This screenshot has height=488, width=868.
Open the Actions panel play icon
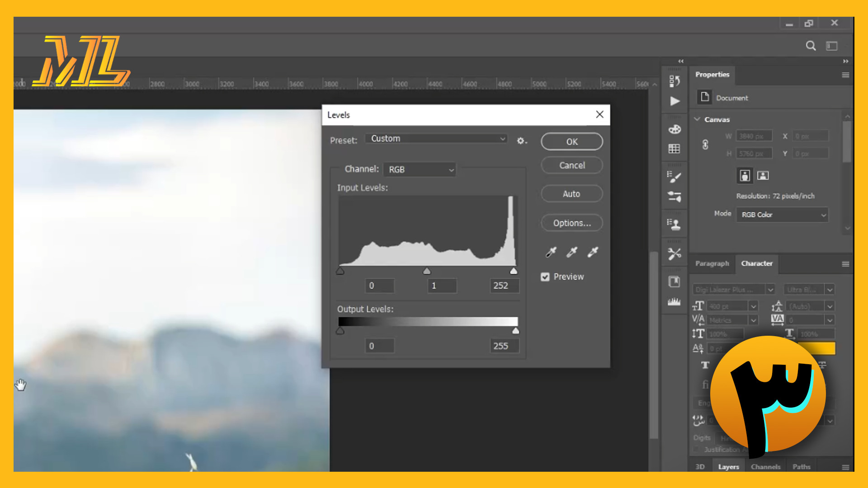(x=675, y=101)
